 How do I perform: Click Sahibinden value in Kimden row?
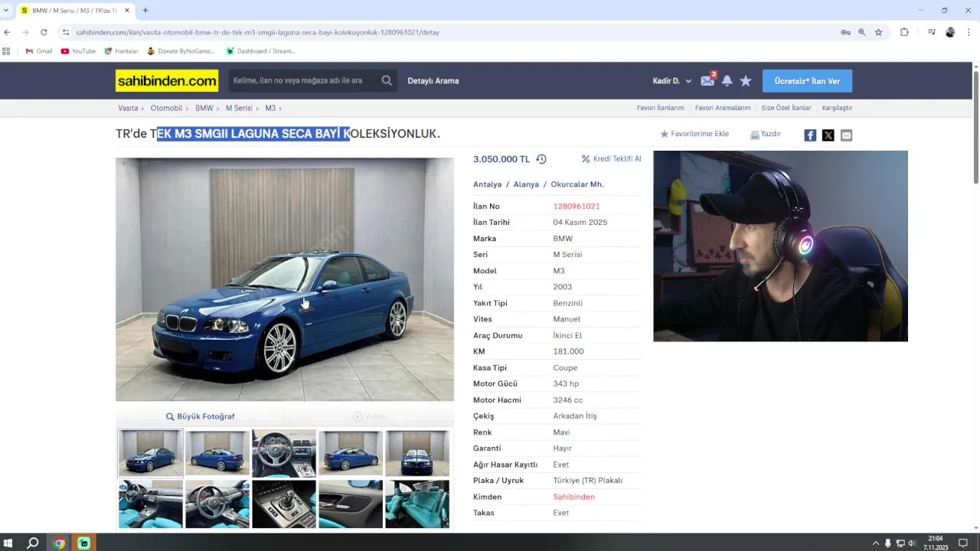pyautogui.click(x=573, y=497)
